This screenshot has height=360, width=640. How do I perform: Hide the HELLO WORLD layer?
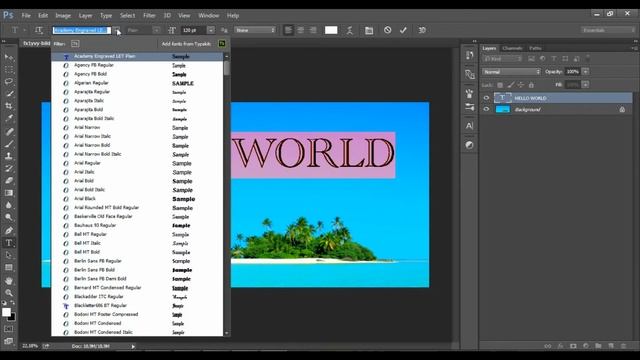click(x=486, y=98)
